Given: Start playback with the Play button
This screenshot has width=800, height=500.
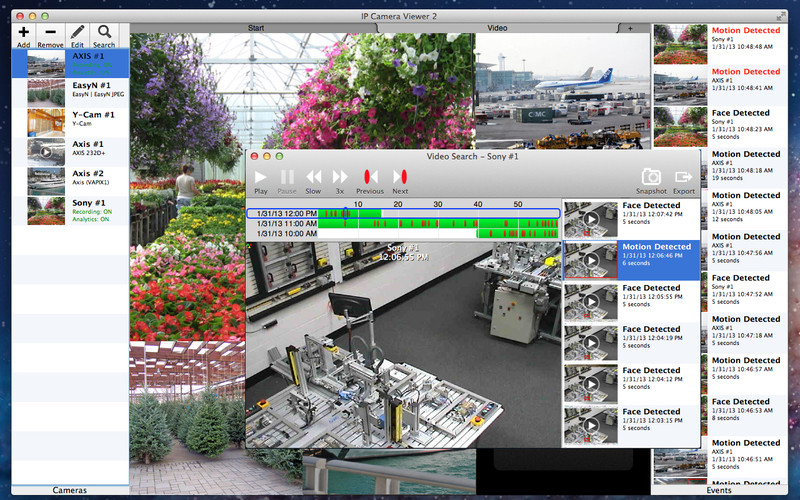Looking at the screenshot, I should (x=261, y=177).
